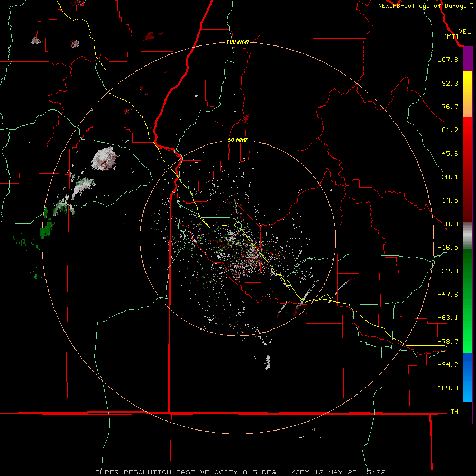Select the -78.7 value on the velocity scale
The image size is (476, 476).
coord(448,342)
